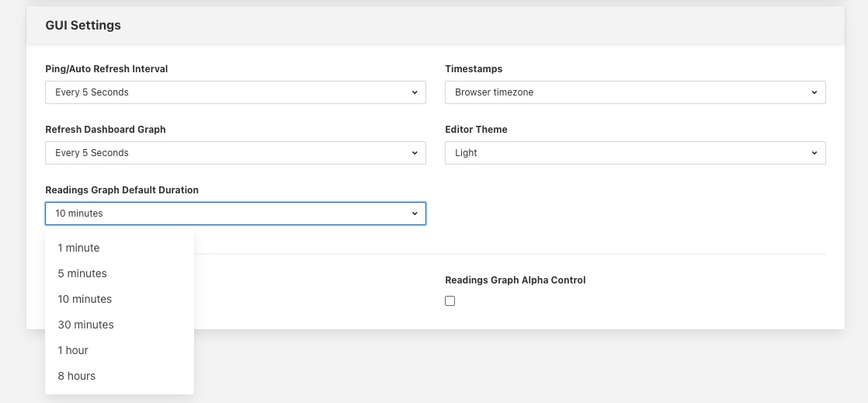Click the Timestamps label
The image size is (868, 403).
point(474,69)
